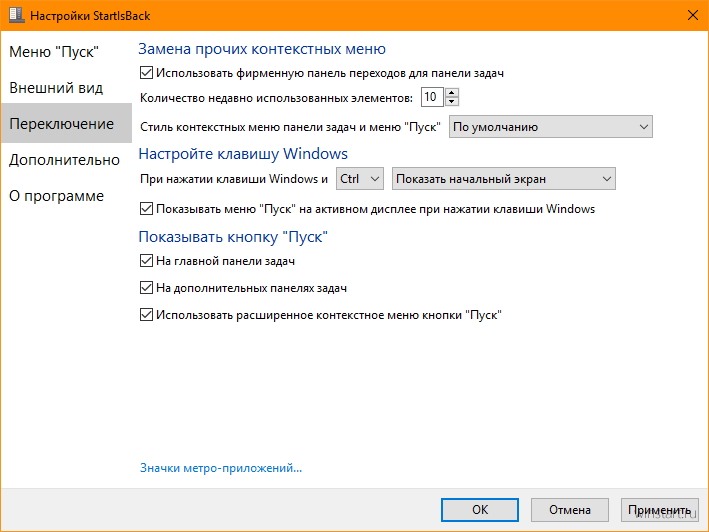Uncheck На главной панели задач
Viewport: 709px width, 532px height.
pyautogui.click(x=146, y=261)
